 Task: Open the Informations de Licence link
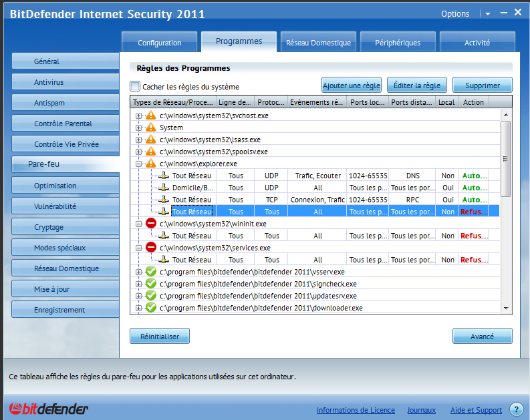tap(356, 410)
